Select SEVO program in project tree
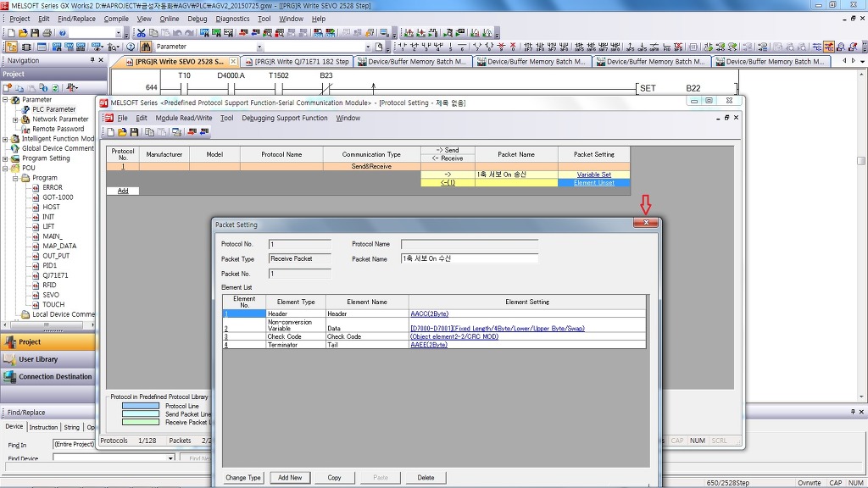 (51, 295)
